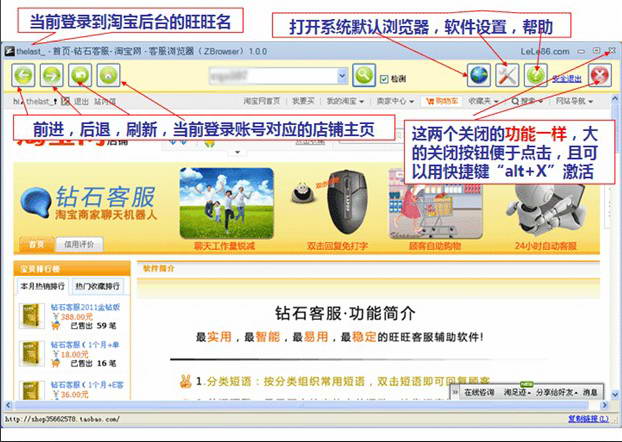The height and width of the screenshot is (442, 622).
Task: Expand the 我的淘宝 dropdown menu
Action: click(x=345, y=101)
